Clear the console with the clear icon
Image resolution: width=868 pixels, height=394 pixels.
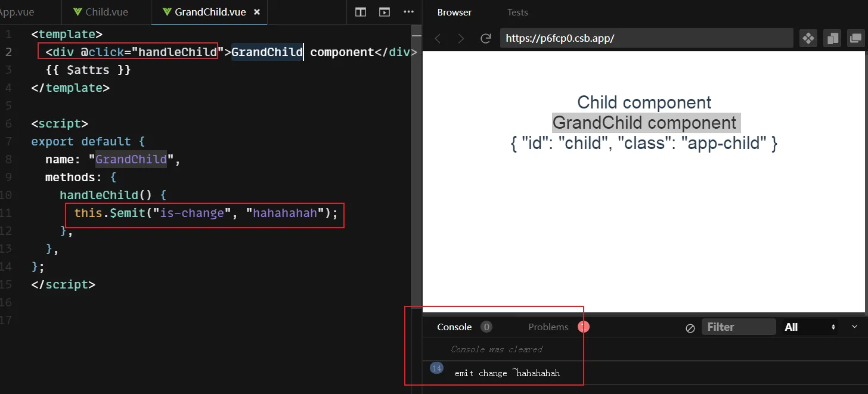coord(690,327)
